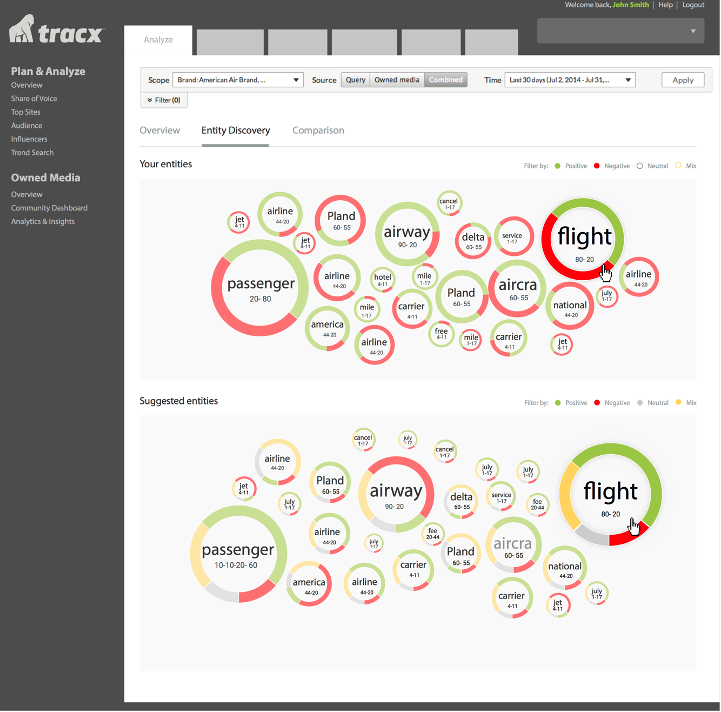Select the Query source option
Screen dimensions: 721x712
355,80
